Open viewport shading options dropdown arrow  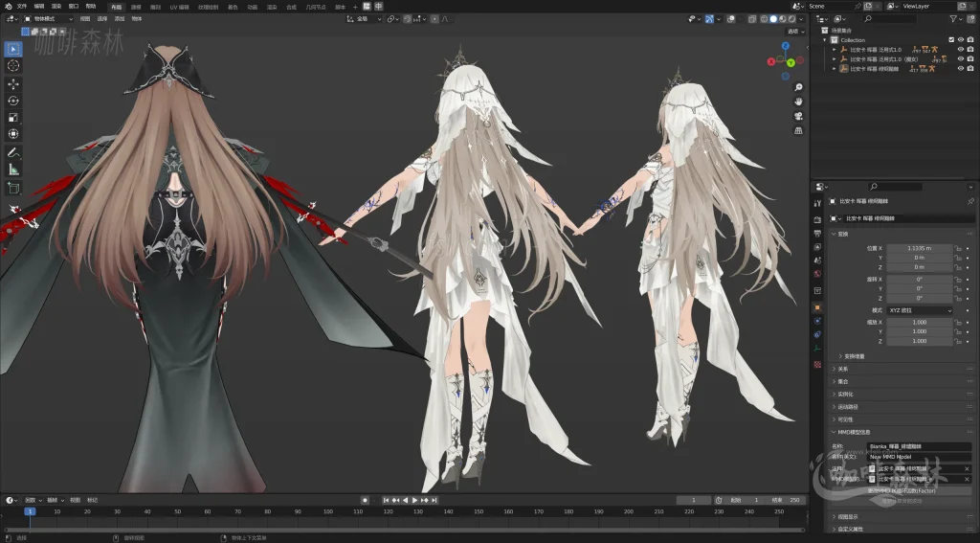point(801,19)
